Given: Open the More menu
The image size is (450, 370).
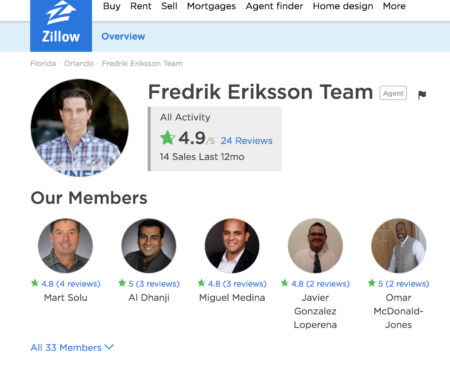Looking at the screenshot, I should [x=394, y=6].
